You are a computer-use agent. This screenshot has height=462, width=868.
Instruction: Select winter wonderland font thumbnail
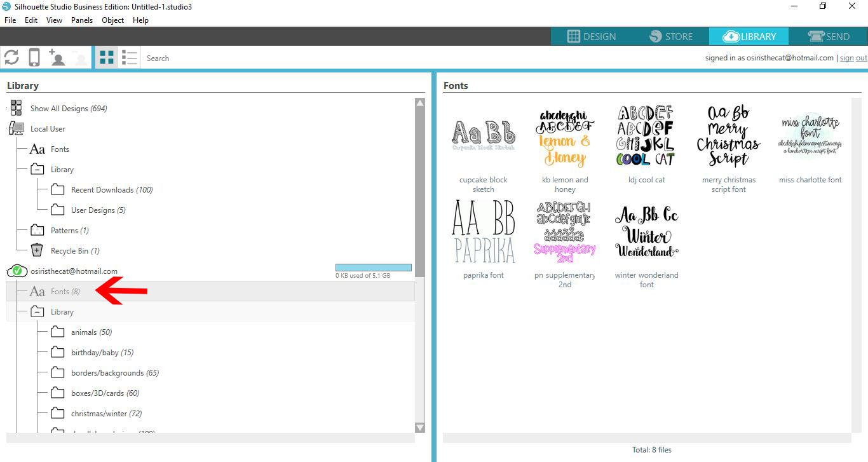[646, 232]
